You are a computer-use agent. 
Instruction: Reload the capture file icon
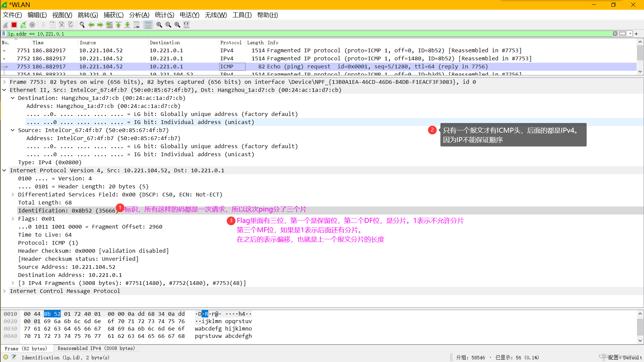click(71, 25)
